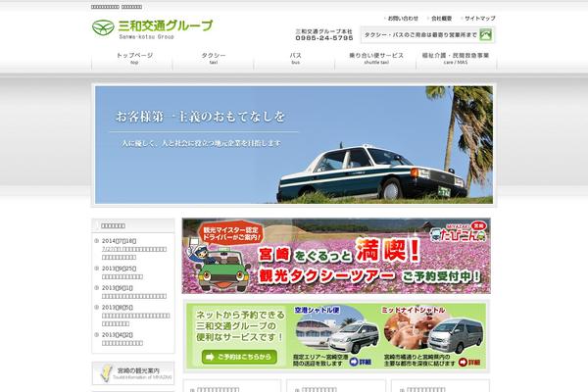
Task: Open the 2013年9月25日 news entry
Action: [x=122, y=276]
